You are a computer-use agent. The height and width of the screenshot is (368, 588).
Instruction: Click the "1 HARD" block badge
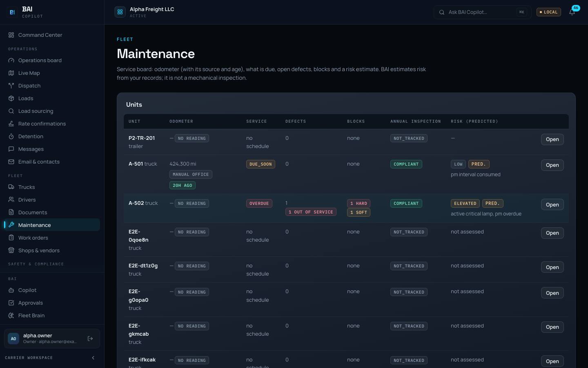click(x=359, y=204)
